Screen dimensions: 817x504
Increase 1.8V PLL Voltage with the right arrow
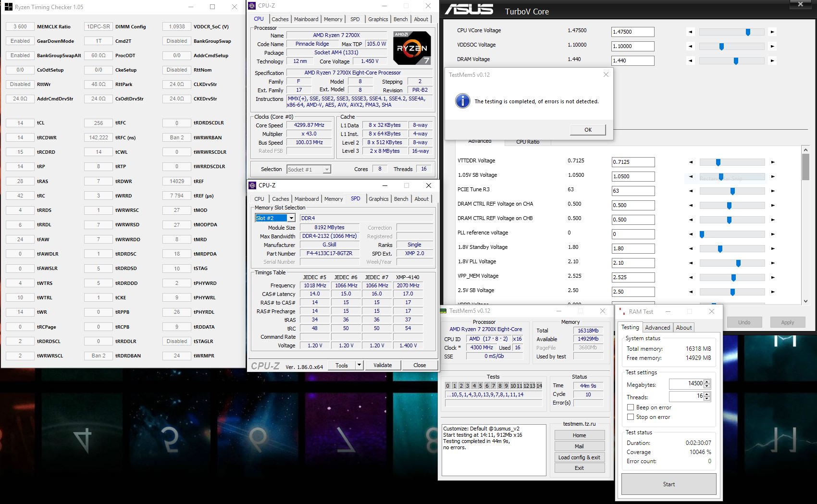[773, 263]
